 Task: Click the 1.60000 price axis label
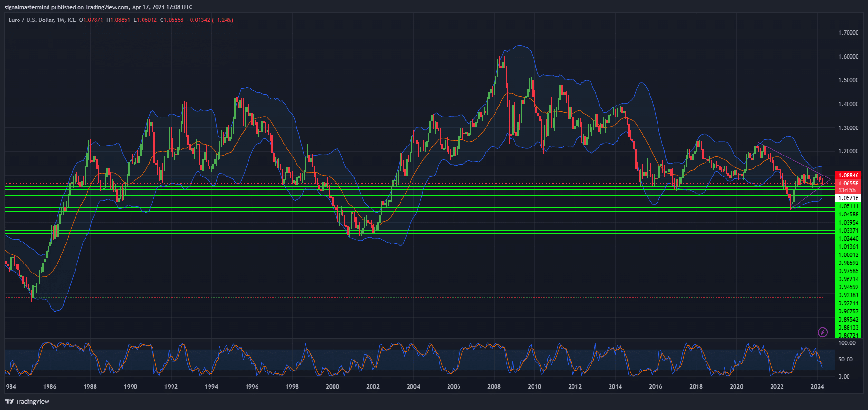[849, 57]
